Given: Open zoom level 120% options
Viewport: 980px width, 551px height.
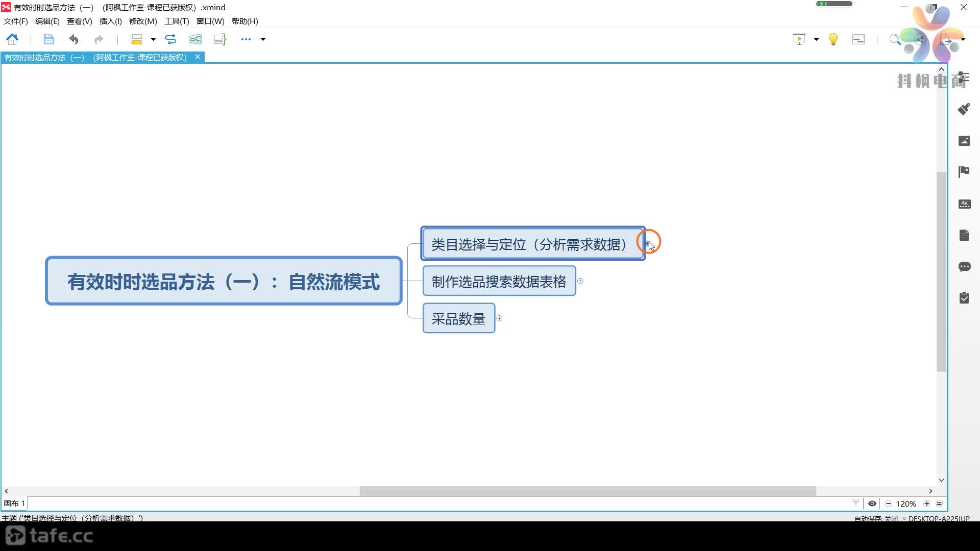Looking at the screenshot, I should tap(906, 504).
